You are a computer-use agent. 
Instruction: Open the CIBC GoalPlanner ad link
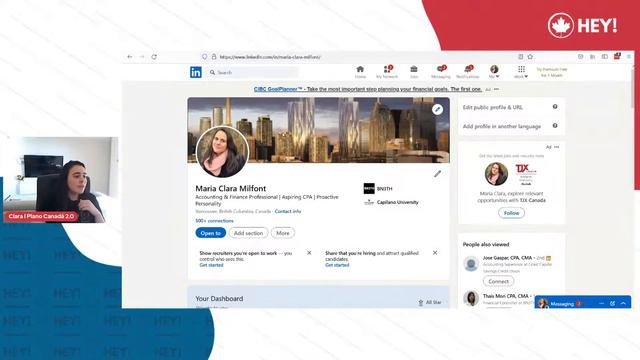pos(367,89)
